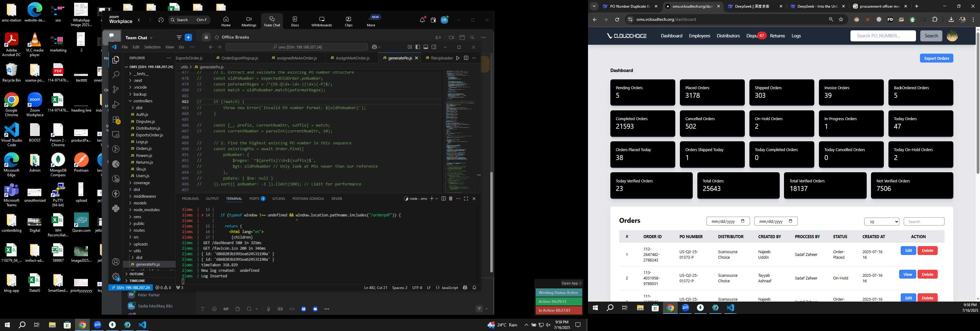The width and height of the screenshot is (980, 331).
Task: Click the GIF icon in Zoom chat composer
Action: coord(226,309)
